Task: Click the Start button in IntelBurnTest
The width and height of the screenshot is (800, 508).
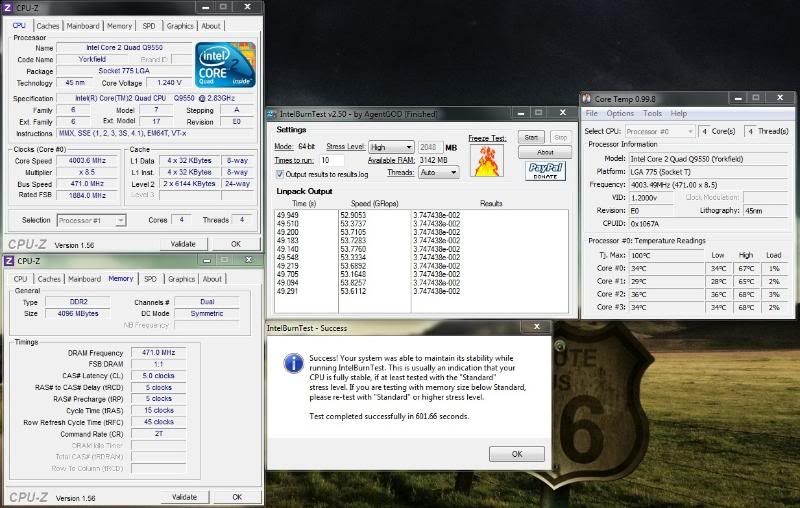Action: pyautogui.click(x=531, y=137)
